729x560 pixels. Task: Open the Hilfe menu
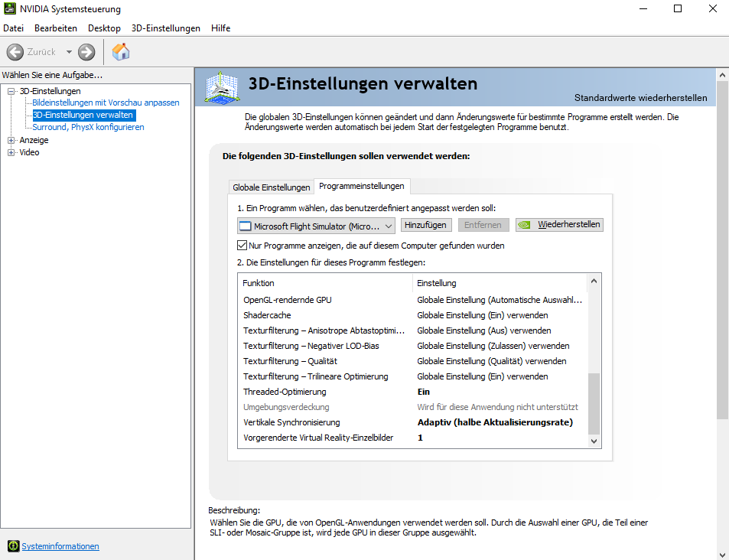[221, 28]
